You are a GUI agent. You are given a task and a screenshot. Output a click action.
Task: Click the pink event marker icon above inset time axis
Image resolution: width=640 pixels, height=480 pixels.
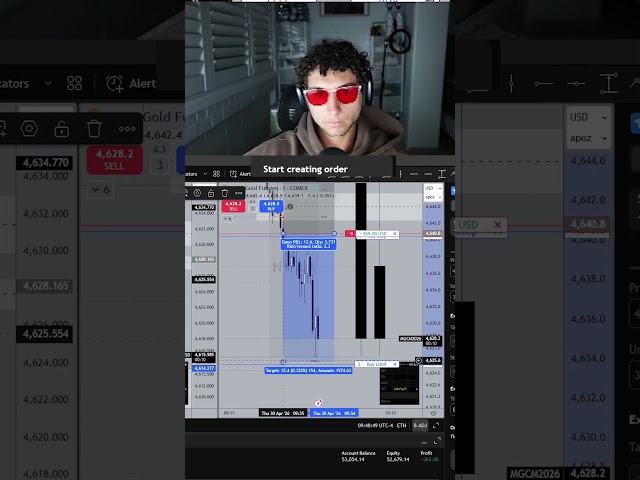pos(318,403)
